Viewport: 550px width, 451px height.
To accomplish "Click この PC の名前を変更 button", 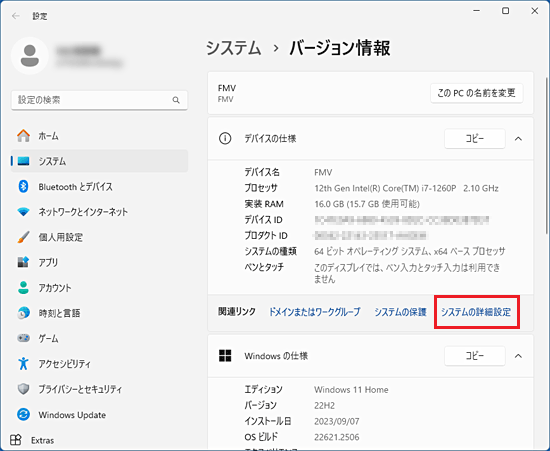I will (x=476, y=93).
